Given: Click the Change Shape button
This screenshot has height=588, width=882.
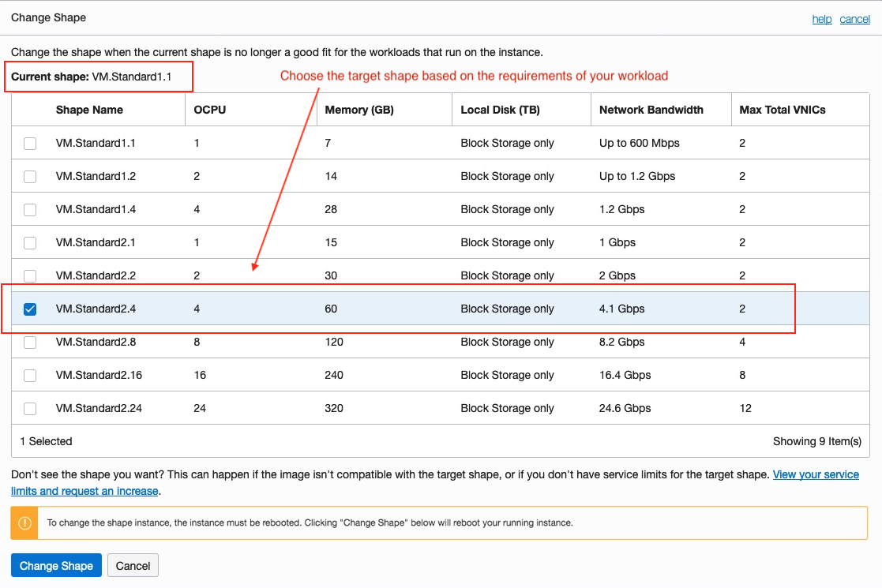Looking at the screenshot, I should (55, 565).
